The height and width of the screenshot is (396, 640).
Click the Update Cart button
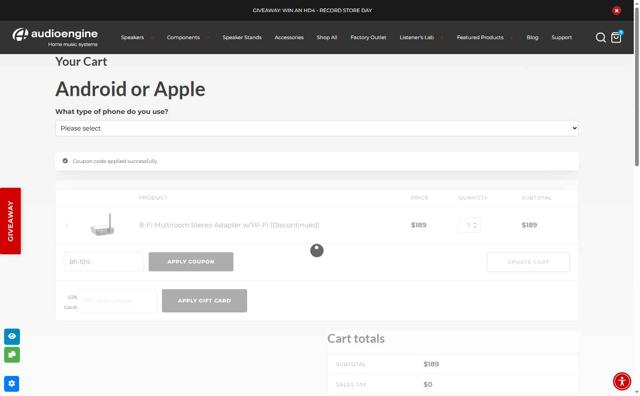click(528, 262)
